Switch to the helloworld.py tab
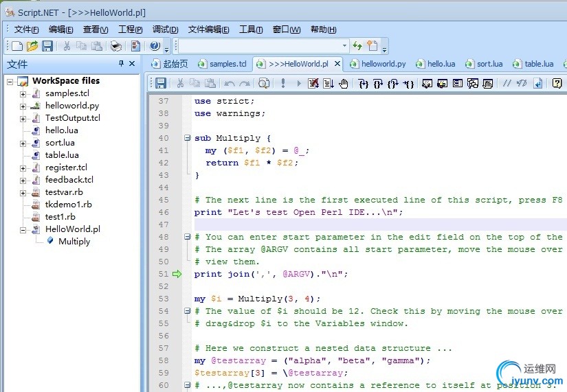This screenshot has width=567, height=392. (x=377, y=64)
